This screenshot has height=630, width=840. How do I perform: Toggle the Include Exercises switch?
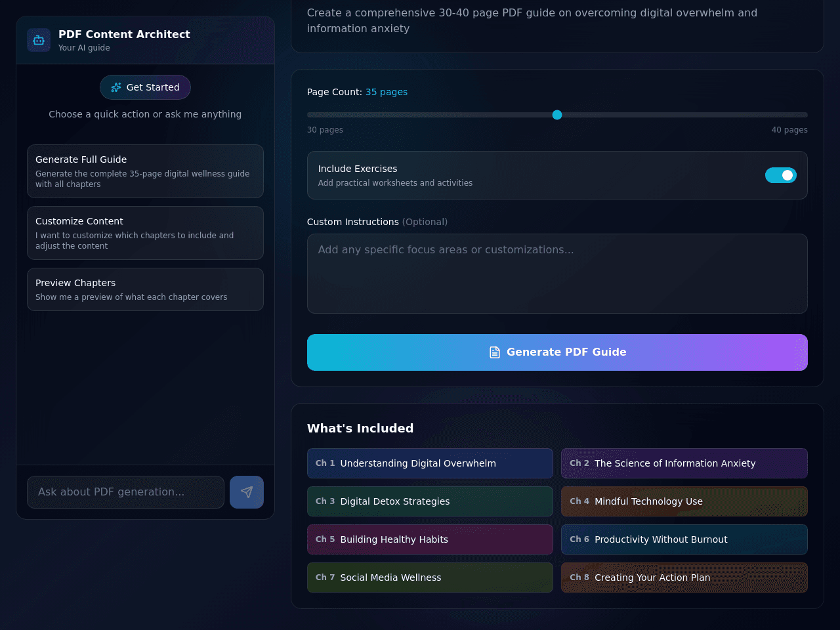pyautogui.click(x=781, y=175)
